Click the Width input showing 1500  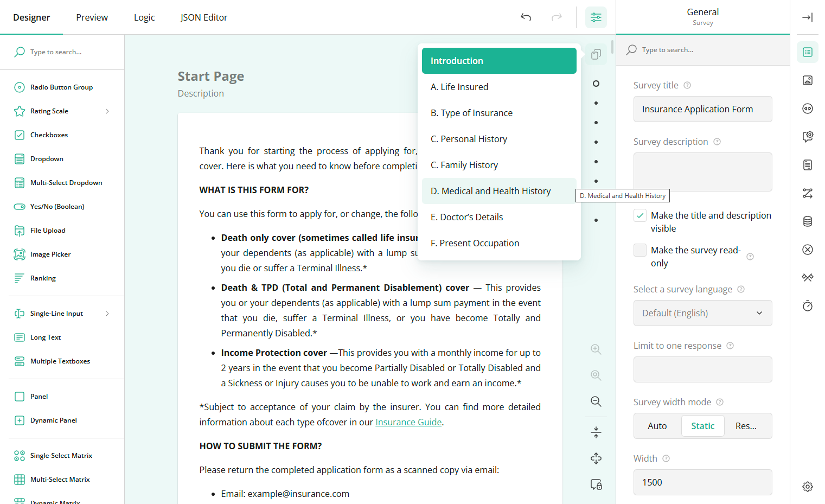(703, 482)
